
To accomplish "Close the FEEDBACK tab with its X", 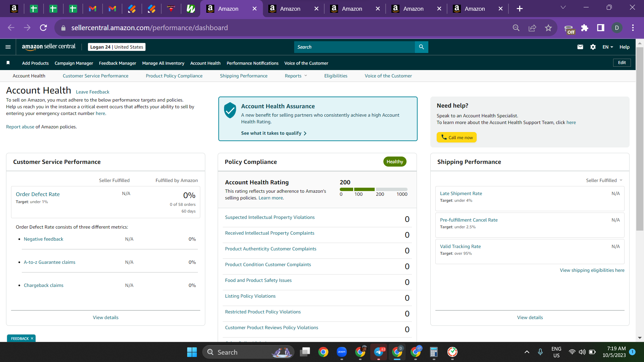I will pos(32,339).
